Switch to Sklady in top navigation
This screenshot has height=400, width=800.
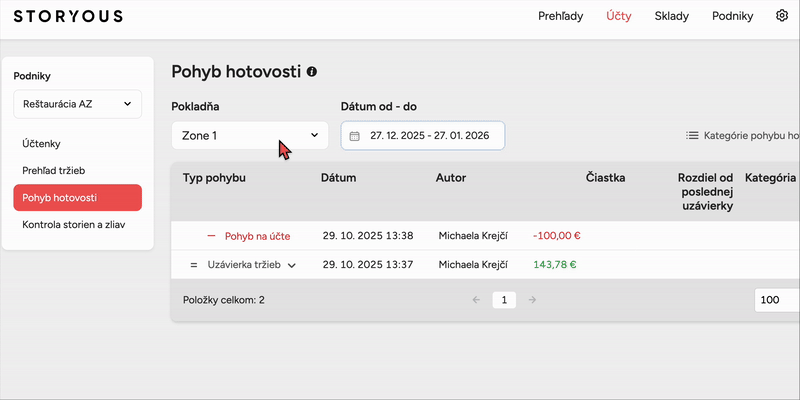(x=672, y=16)
